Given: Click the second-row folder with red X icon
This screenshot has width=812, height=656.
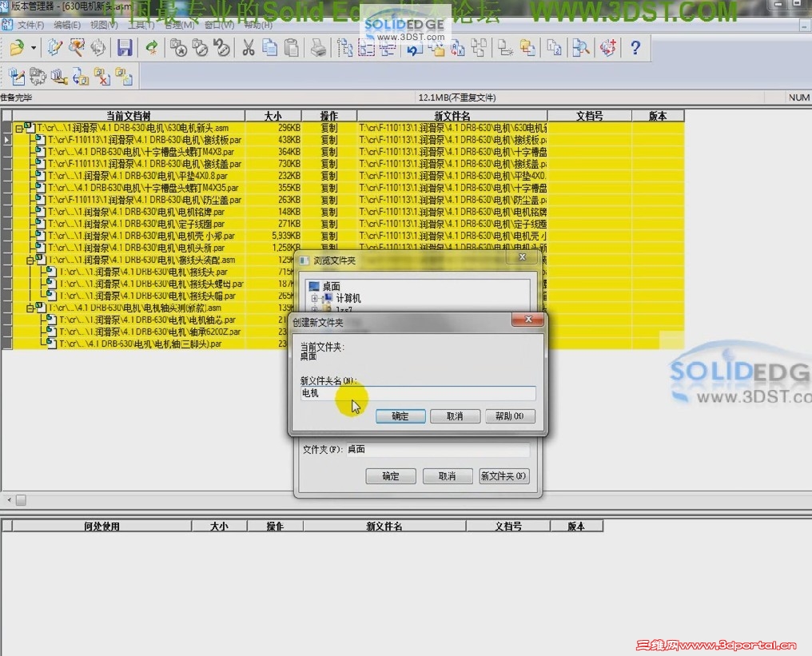Looking at the screenshot, I should point(102,77).
